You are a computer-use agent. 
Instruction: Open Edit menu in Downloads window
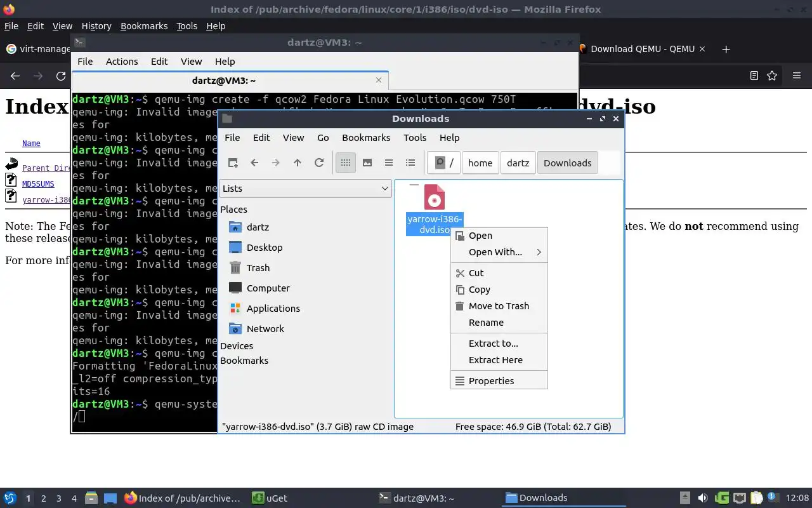(261, 138)
